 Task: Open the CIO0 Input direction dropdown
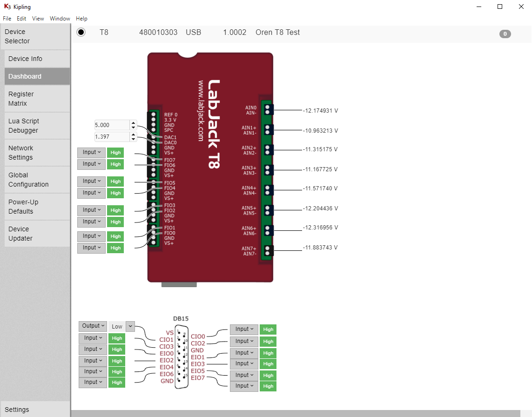coord(244,329)
